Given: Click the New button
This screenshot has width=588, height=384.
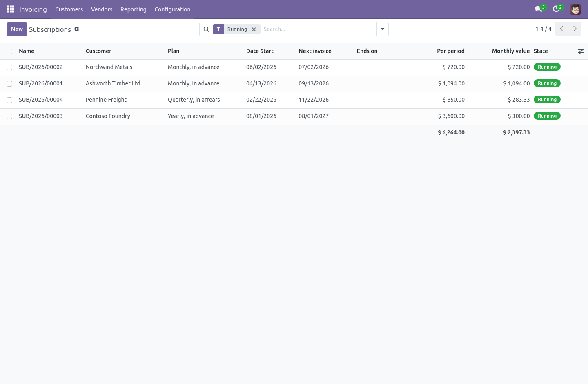Looking at the screenshot, I should pyautogui.click(x=17, y=29).
